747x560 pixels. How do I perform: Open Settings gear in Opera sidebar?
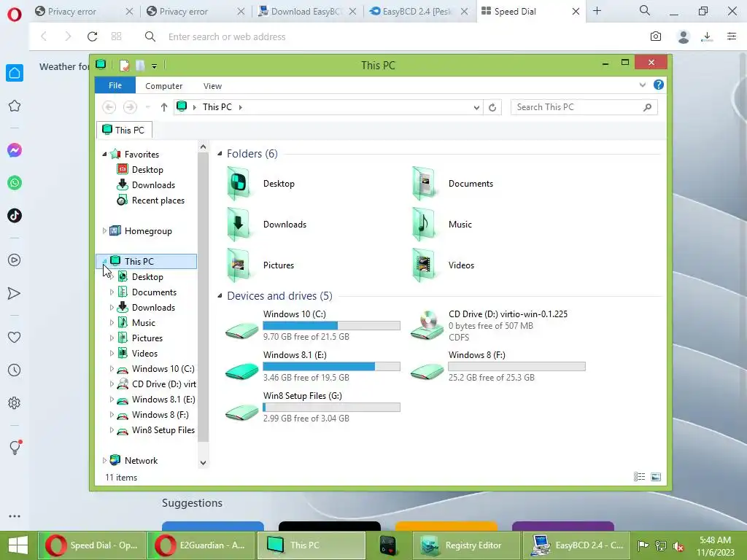tap(15, 402)
